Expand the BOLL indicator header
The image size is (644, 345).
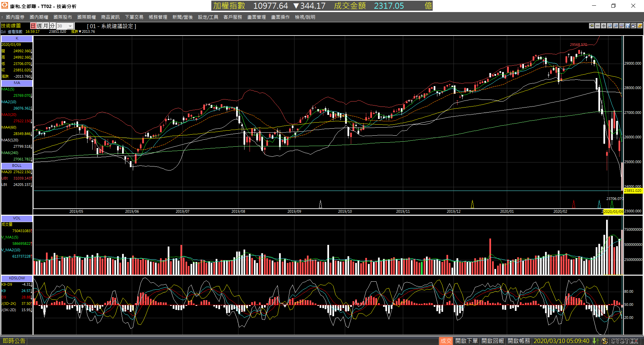17,165
